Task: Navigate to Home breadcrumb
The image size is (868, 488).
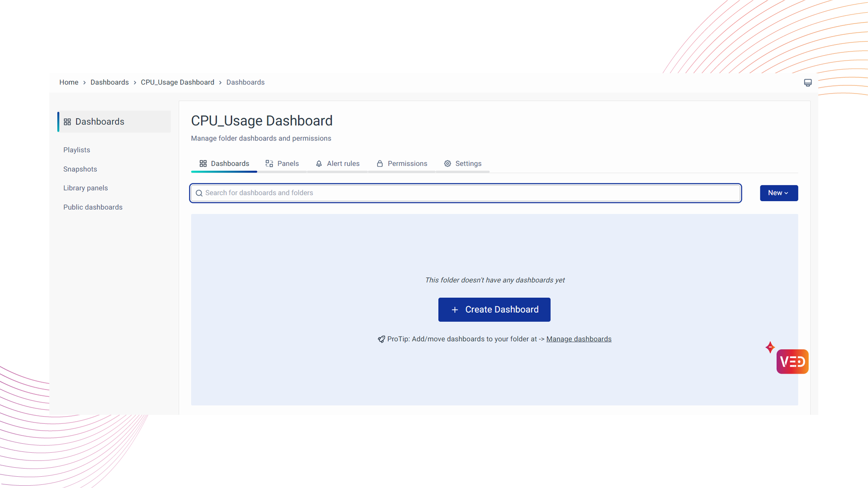Action: [69, 82]
